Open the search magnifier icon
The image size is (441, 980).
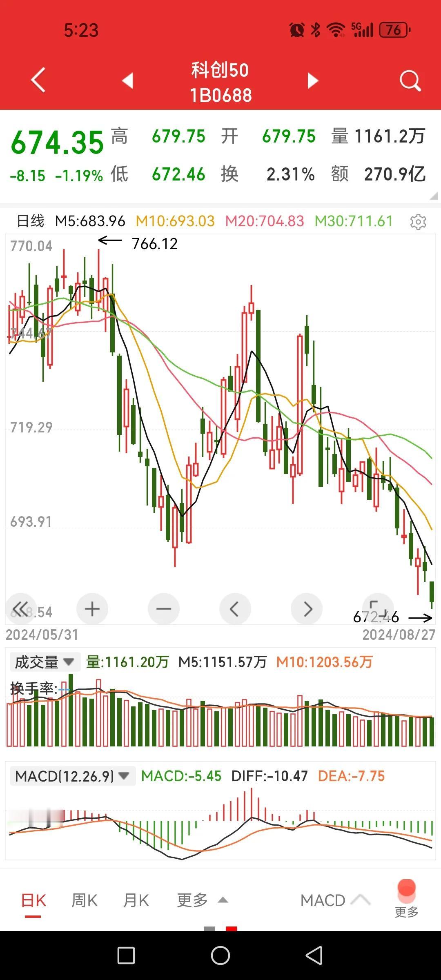click(x=410, y=80)
